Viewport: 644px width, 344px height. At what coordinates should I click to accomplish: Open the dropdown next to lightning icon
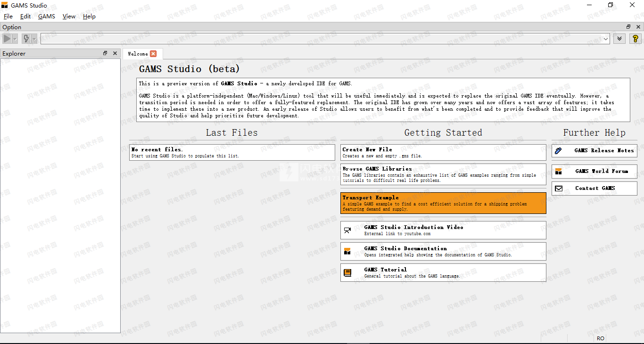pos(34,39)
